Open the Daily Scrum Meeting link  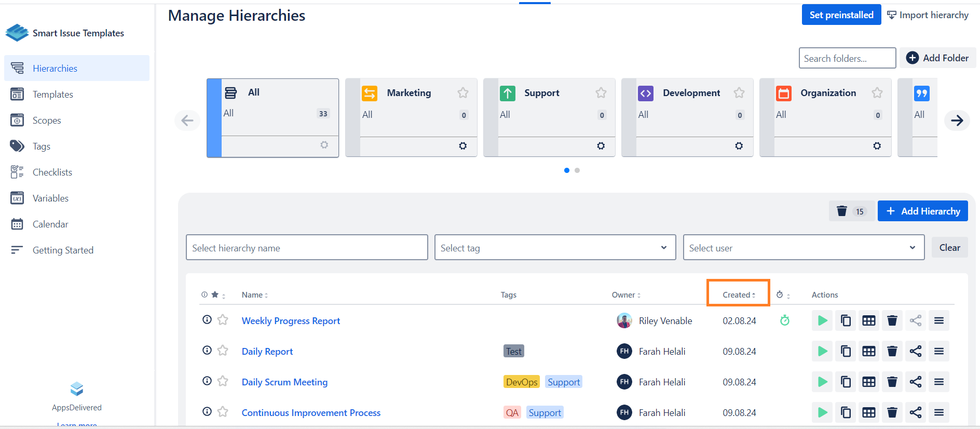coord(284,382)
